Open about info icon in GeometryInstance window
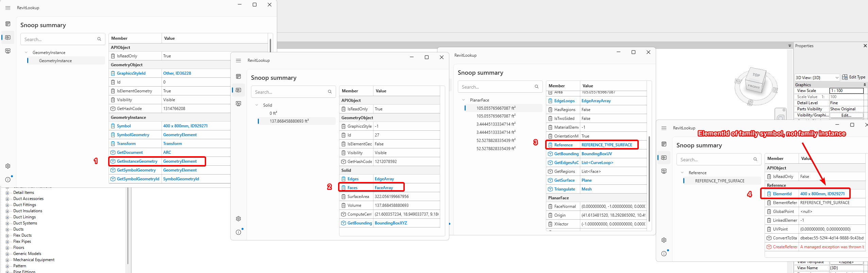 click(x=8, y=180)
